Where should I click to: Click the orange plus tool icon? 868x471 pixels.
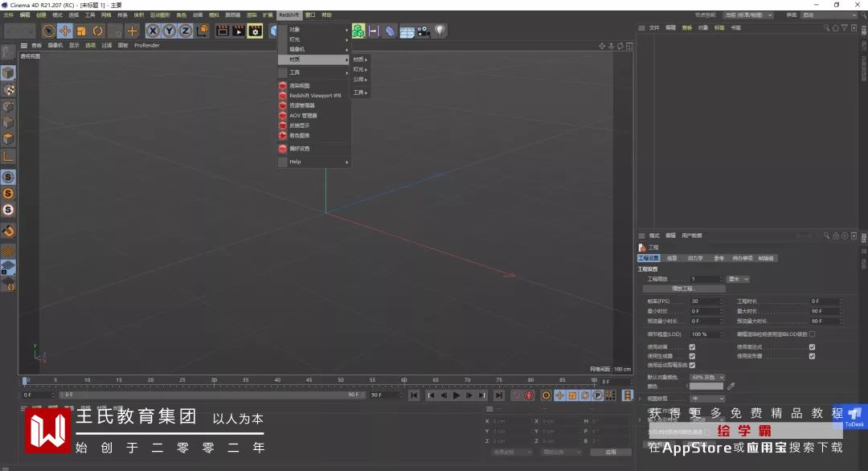(x=132, y=31)
